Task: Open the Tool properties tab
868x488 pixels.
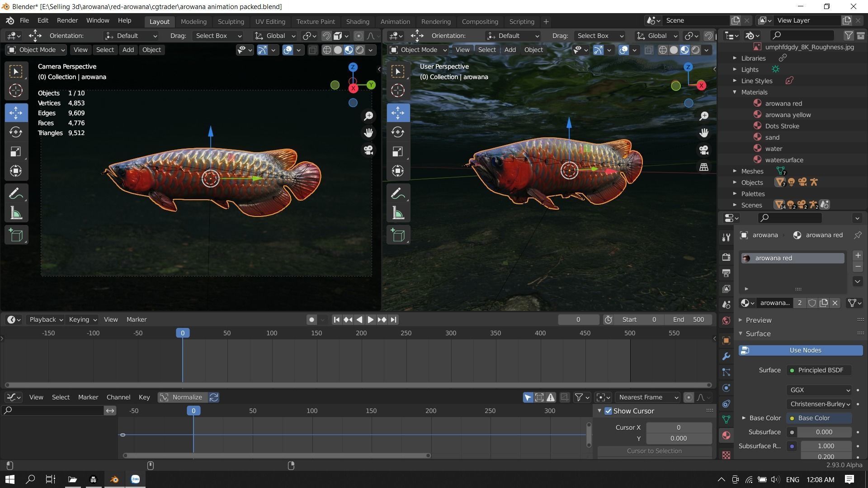Action: tap(726, 237)
